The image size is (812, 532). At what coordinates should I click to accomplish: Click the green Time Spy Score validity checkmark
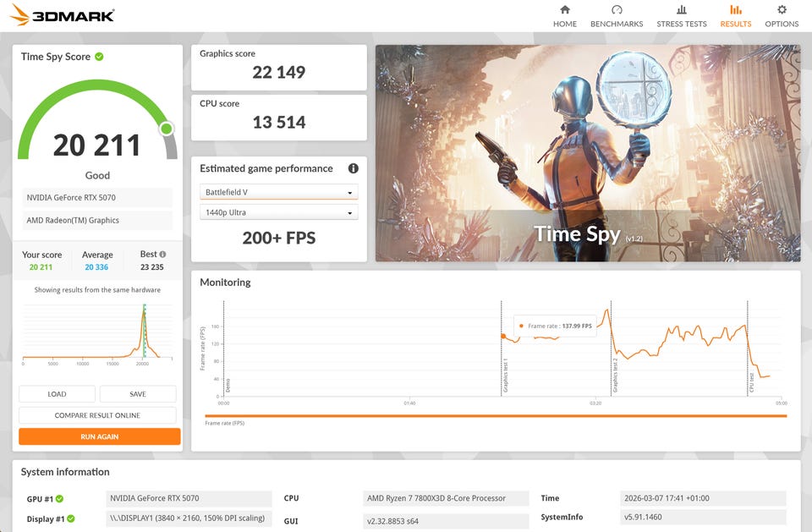[99, 57]
